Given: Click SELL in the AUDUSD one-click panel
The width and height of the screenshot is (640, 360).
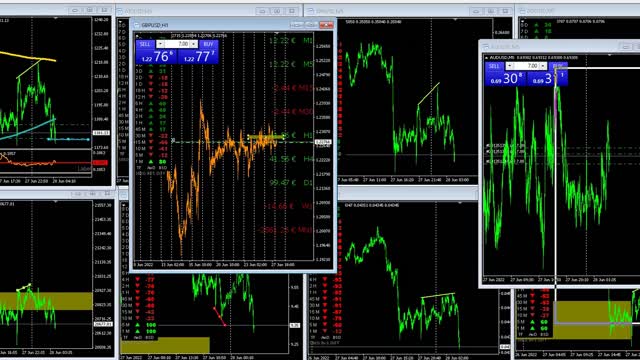Looking at the screenshot, I should click(494, 66).
